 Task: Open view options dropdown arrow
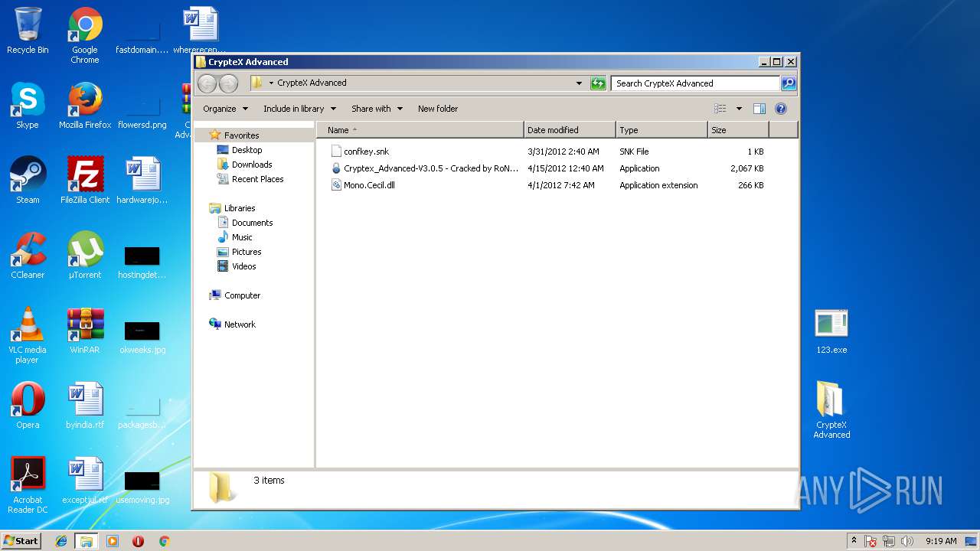tap(739, 109)
